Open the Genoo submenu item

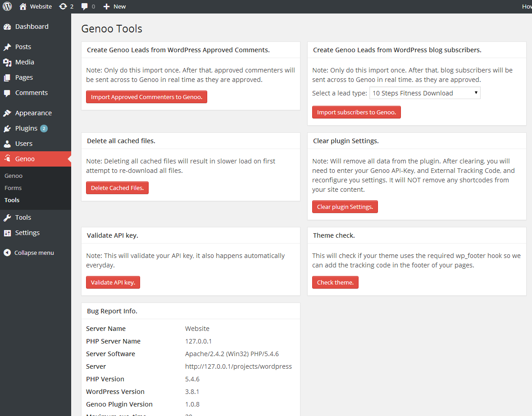point(14,176)
